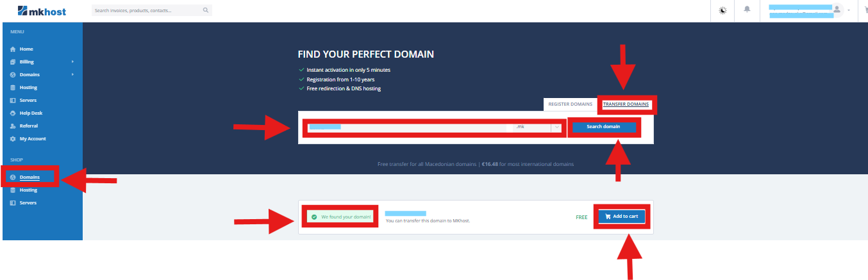Open notifications bell
Screen dimensions: 868x280
click(747, 10)
